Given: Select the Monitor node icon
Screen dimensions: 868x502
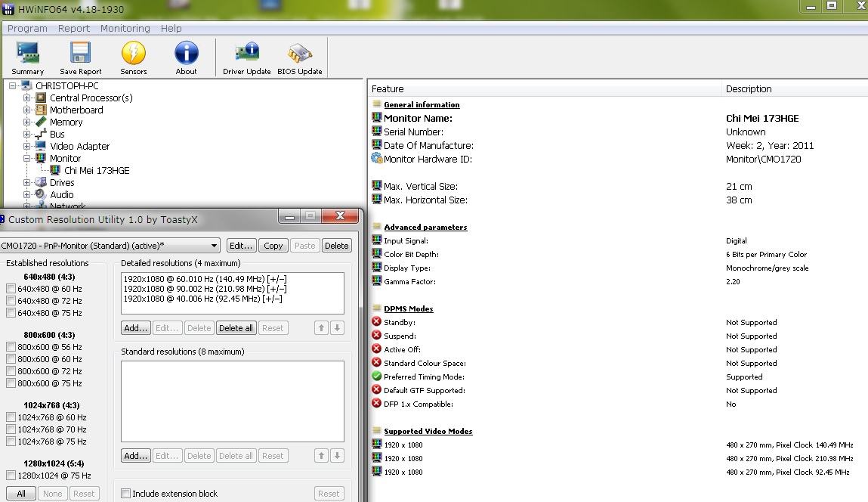Looking at the screenshot, I should (x=41, y=159).
